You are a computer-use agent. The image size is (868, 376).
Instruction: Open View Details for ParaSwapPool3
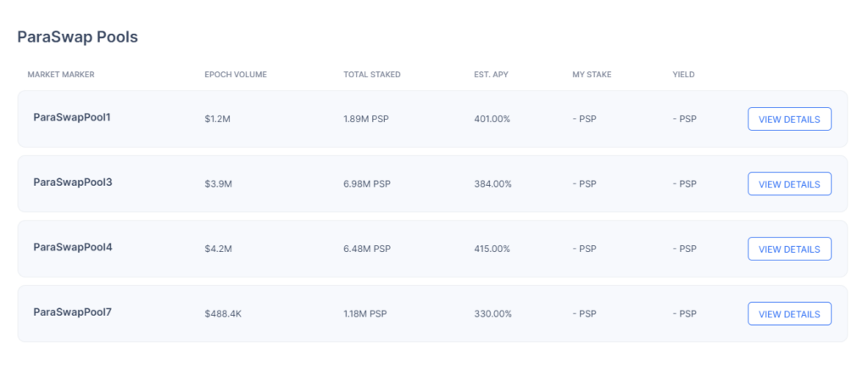[789, 183]
